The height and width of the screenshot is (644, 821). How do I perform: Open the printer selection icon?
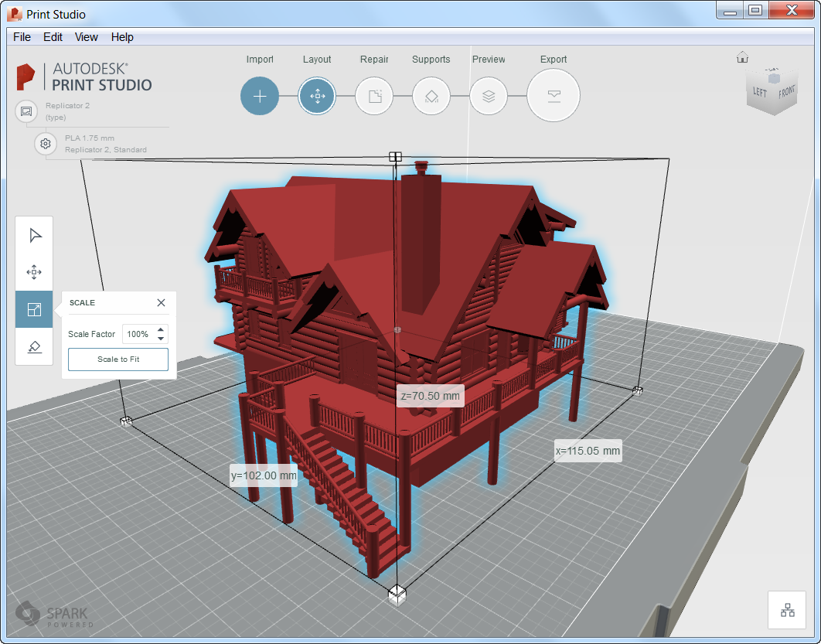tap(26, 111)
